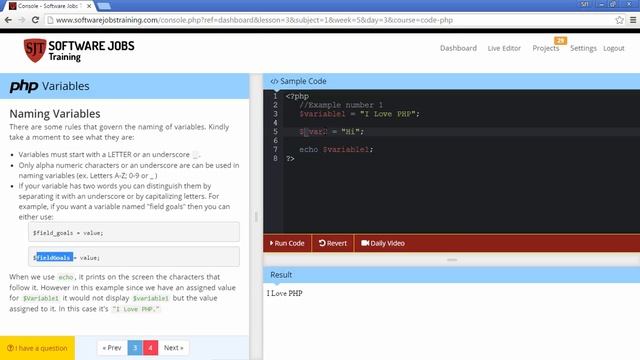Image resolution: width=640 pixels, height=360 pixels.
Task: Open the Live Editor nav link
Action: (504, 48)
